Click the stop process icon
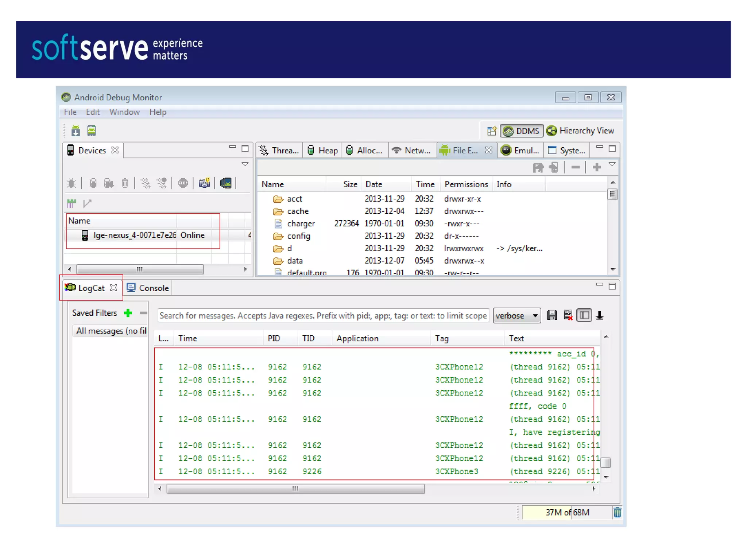This screenshot has height=560, width=747. click(183, 183)
